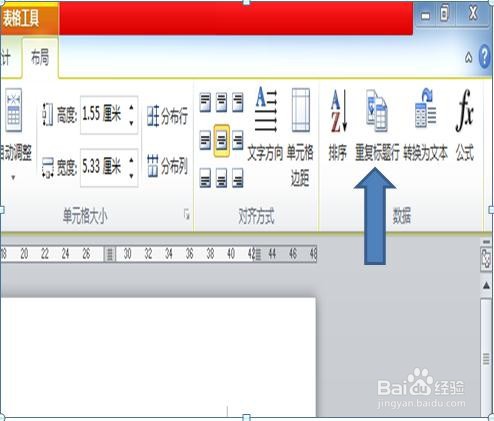The width and height of the screenshot is (494, 421).
Task: Click Convert to Text (转换为文本)
Action: point(426,125)
